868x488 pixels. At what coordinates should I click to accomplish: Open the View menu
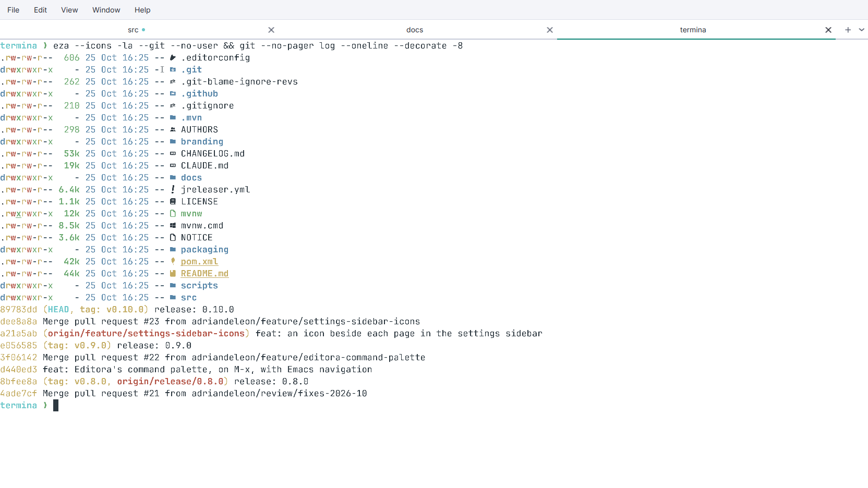[x=69, y=10]
